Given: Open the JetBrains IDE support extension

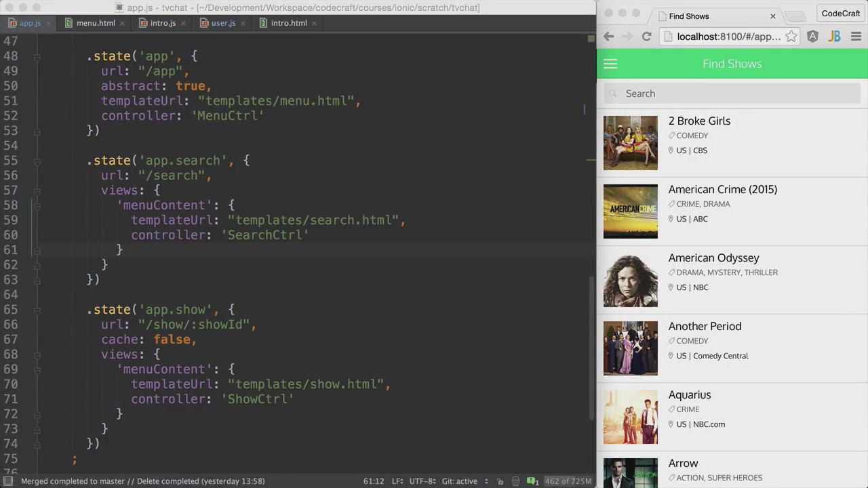Looking at the screenshot, I should point(834,37).
